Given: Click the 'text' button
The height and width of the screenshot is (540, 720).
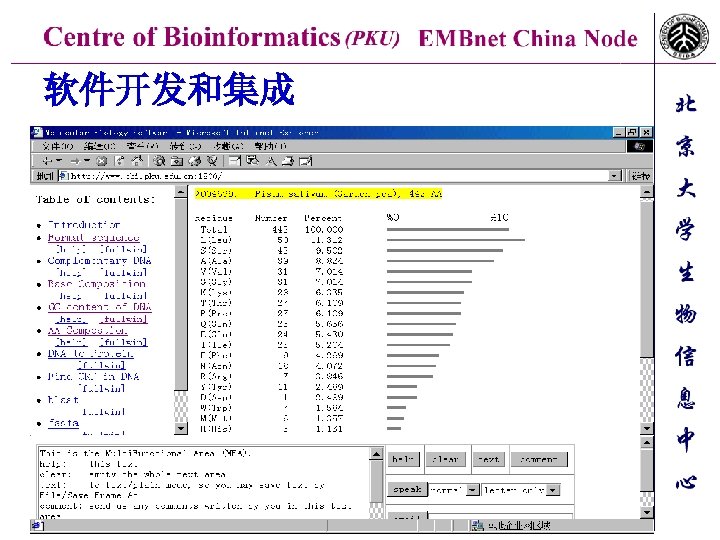Looking at the screenshot, I should pos(489,459).
